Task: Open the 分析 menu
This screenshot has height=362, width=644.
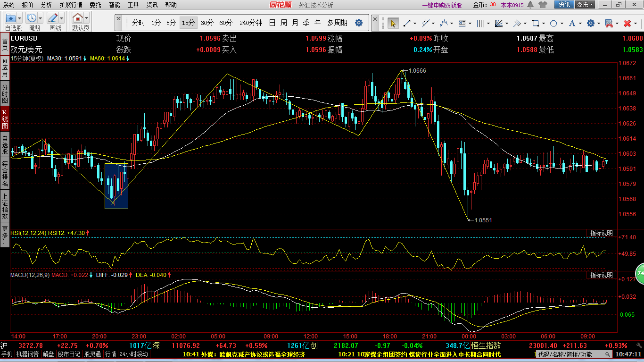Action: (46, 5)
